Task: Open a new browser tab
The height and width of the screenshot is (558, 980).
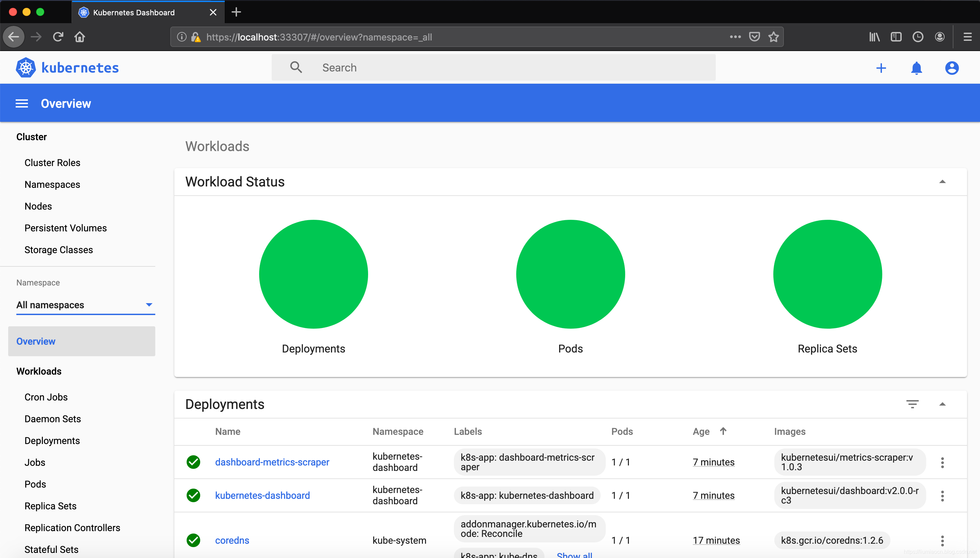Action: (236, 12)
